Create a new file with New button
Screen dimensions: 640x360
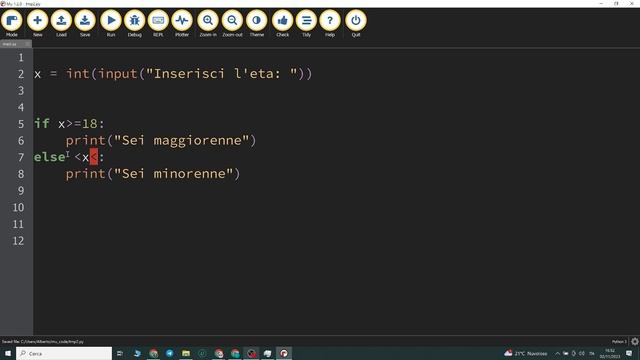pos(37,24)
